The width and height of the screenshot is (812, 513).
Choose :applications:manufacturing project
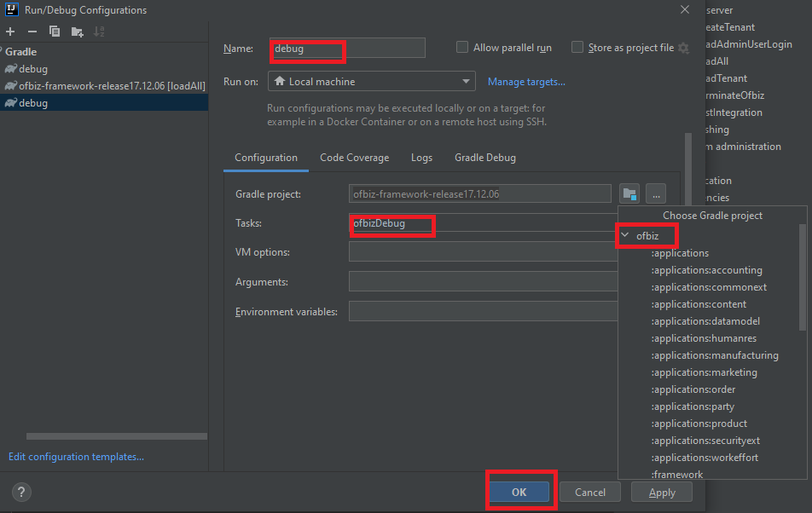pyautogui.click(x=714, y=355)
